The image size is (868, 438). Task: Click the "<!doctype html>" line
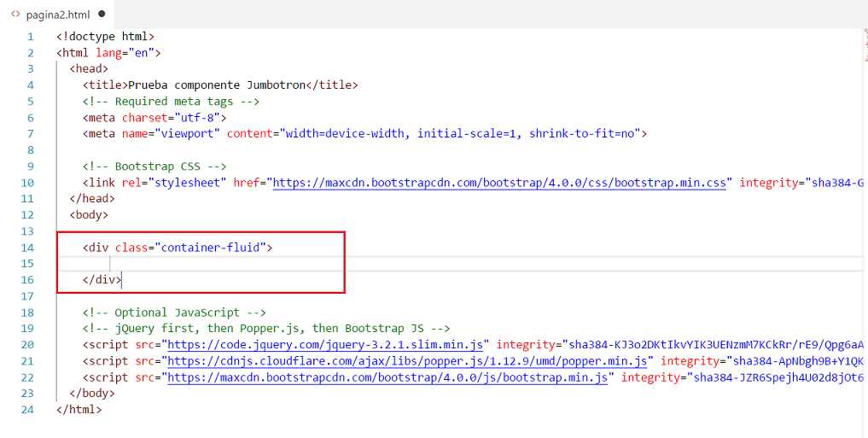tap(105, 37)
